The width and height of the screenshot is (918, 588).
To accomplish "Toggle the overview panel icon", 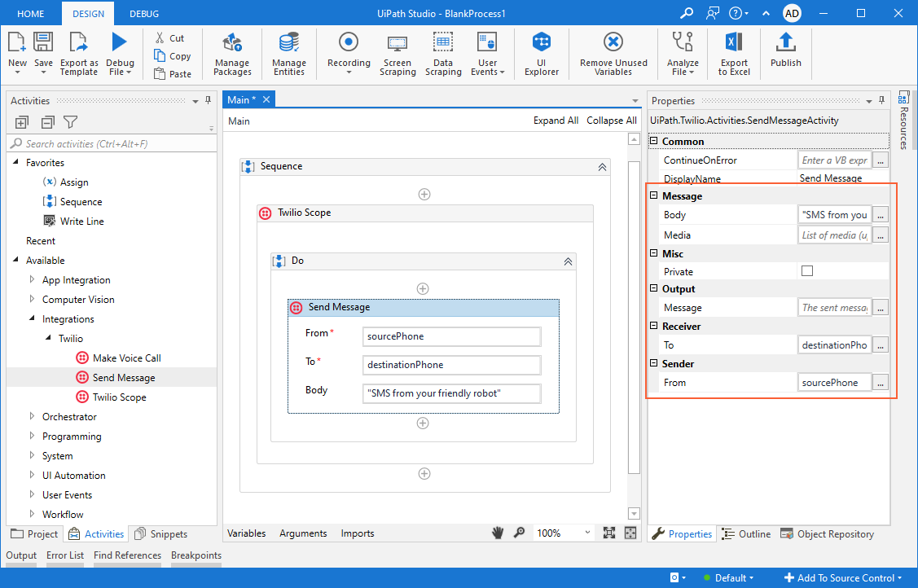I will click(x=630, y=533).
